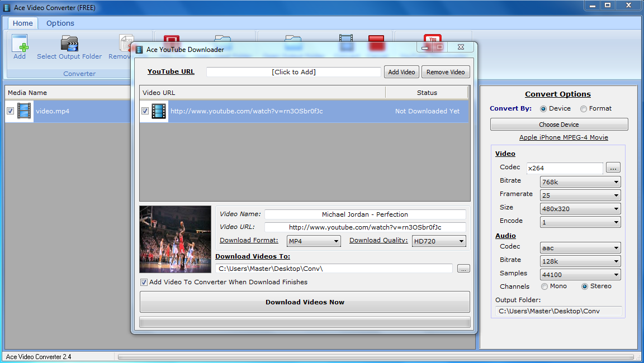Switch to the Options tab
This screenshot has height=363, width=644.
60,23
